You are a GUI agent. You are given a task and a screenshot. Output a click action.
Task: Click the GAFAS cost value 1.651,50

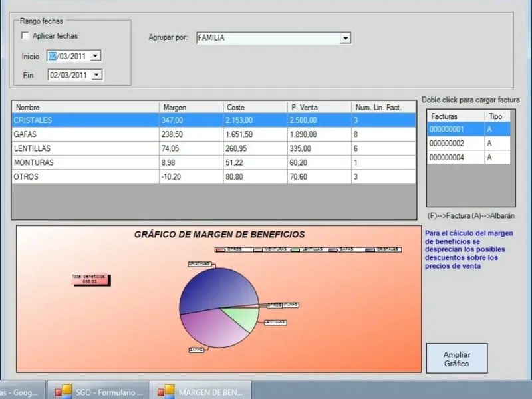pyautogui.click(x=239, y=134)
